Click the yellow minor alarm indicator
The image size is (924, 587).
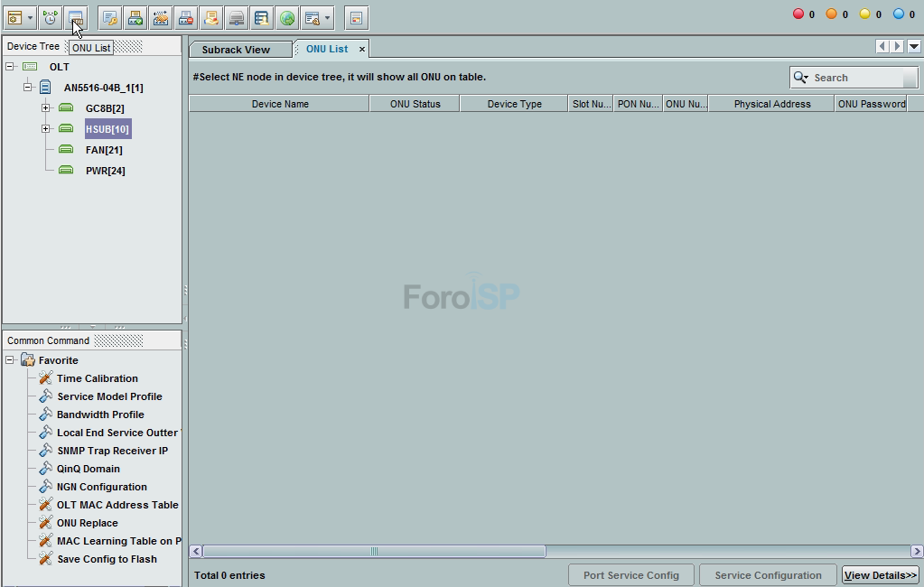(x=864, y=14)
